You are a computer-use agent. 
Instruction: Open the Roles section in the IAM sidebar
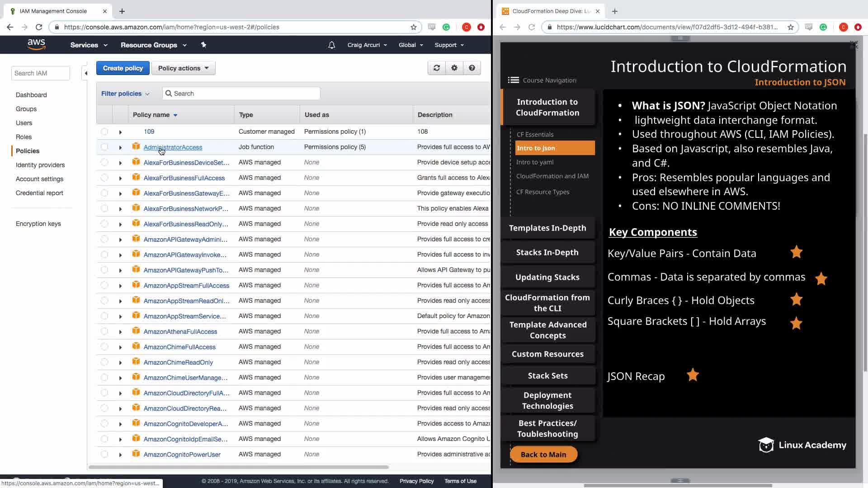[24, 137]
